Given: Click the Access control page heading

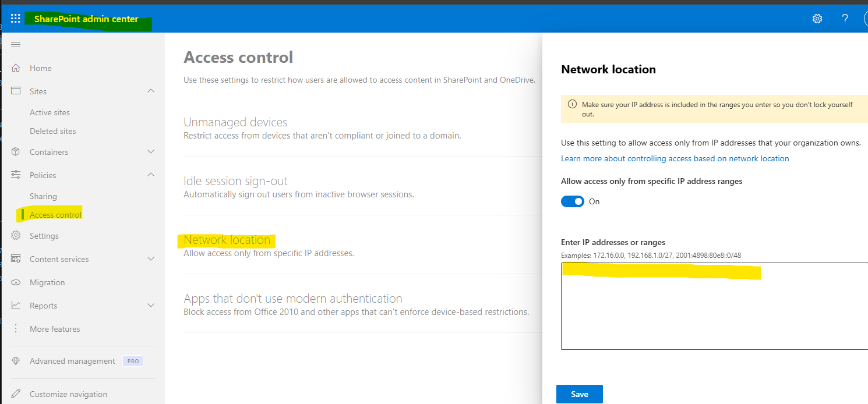Looking at the screenshot, I should point(238,57).
